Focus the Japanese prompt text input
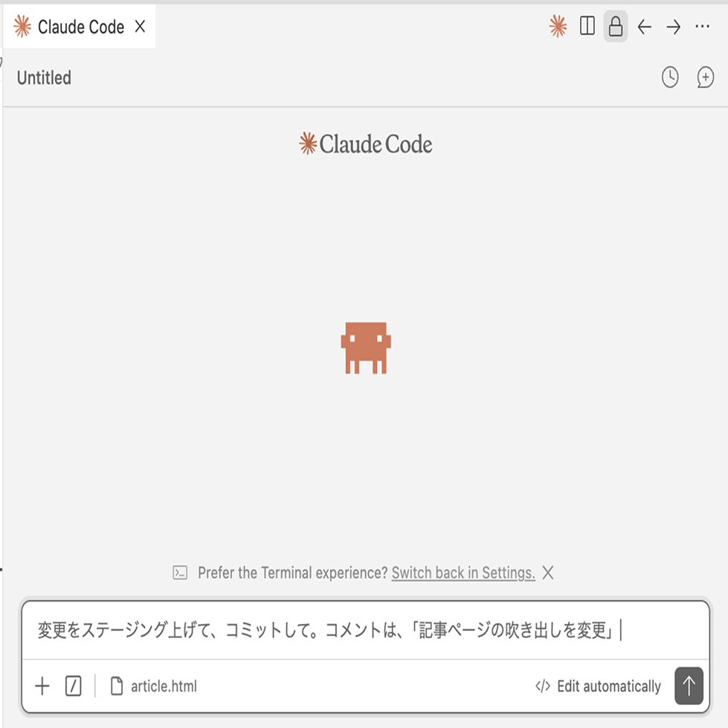 365,630
